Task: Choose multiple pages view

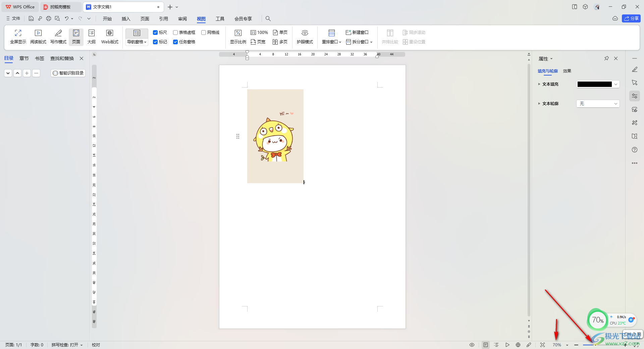Action: coord(280,42)
